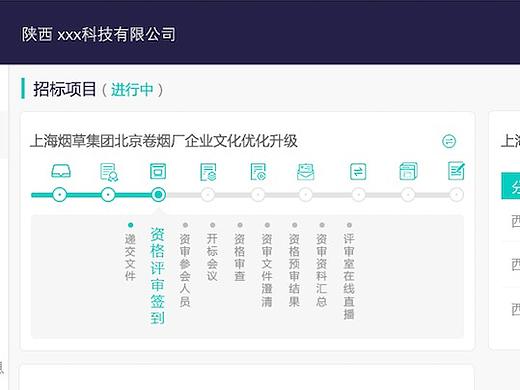The width and height of the screenshot is (520, 390).
Task: Open the highlighted 资格评审签到 sub-step
Action: click(157, 276)
